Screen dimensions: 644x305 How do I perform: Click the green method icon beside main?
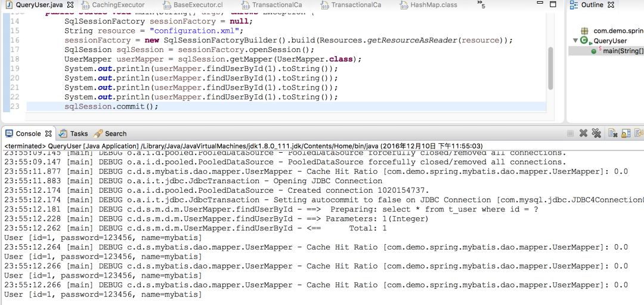(594, 51)
